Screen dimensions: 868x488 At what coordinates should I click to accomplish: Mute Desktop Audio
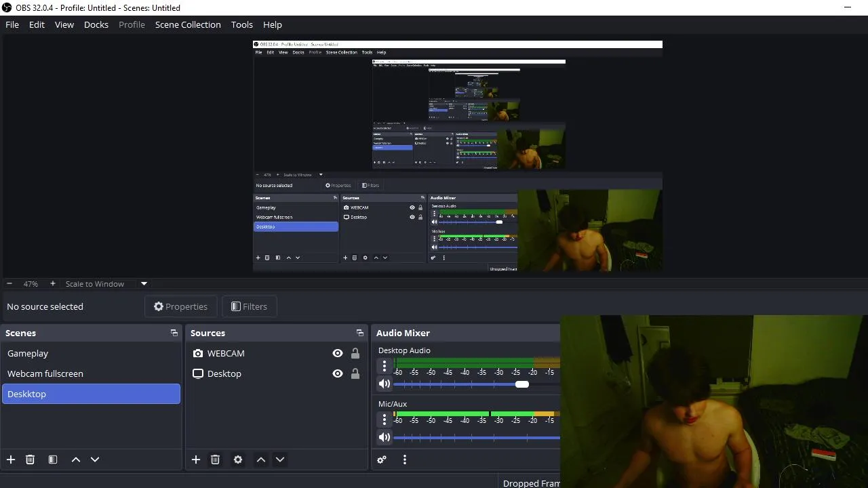pos(384,384)
